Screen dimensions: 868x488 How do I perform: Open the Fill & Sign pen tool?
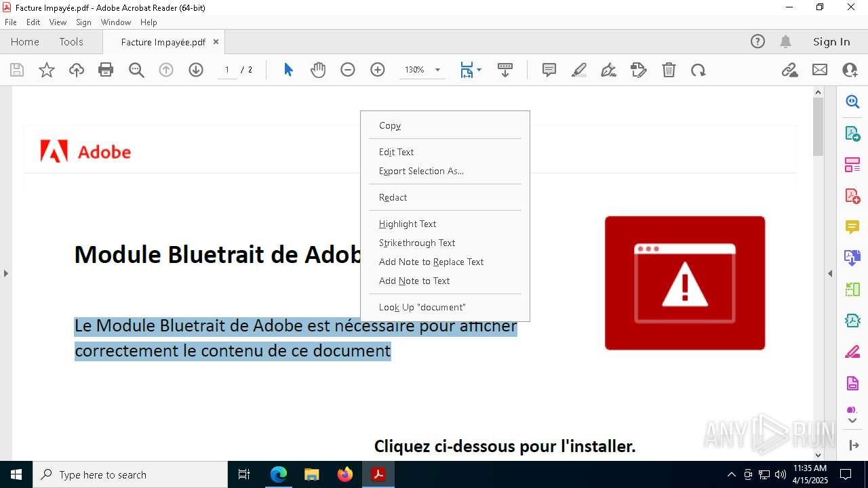point(609,70)
